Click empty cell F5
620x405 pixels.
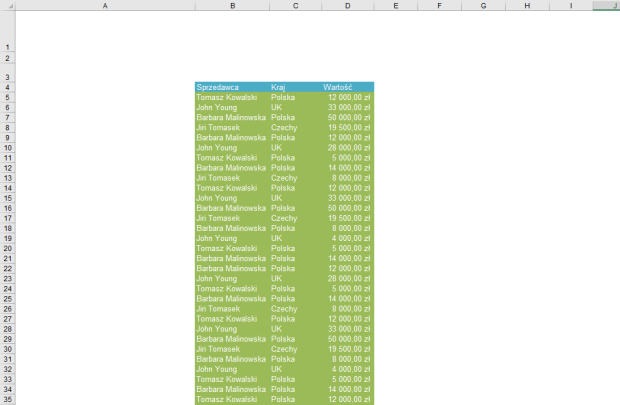(x=439, y=97)
